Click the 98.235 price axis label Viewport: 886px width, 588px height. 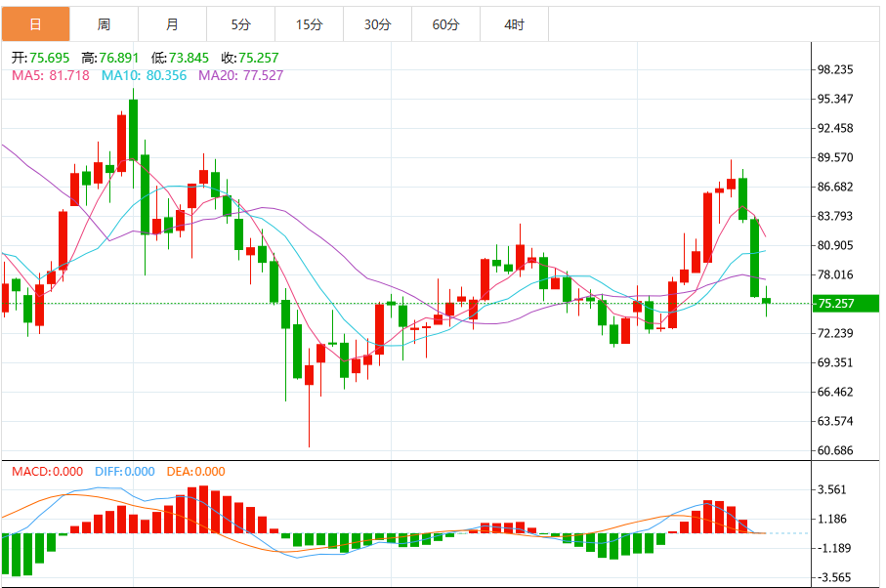point(835,69)
